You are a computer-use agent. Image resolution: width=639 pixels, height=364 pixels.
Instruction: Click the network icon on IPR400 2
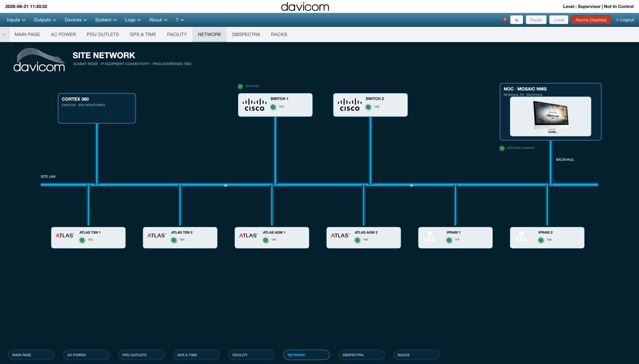(x=522, y=236)
